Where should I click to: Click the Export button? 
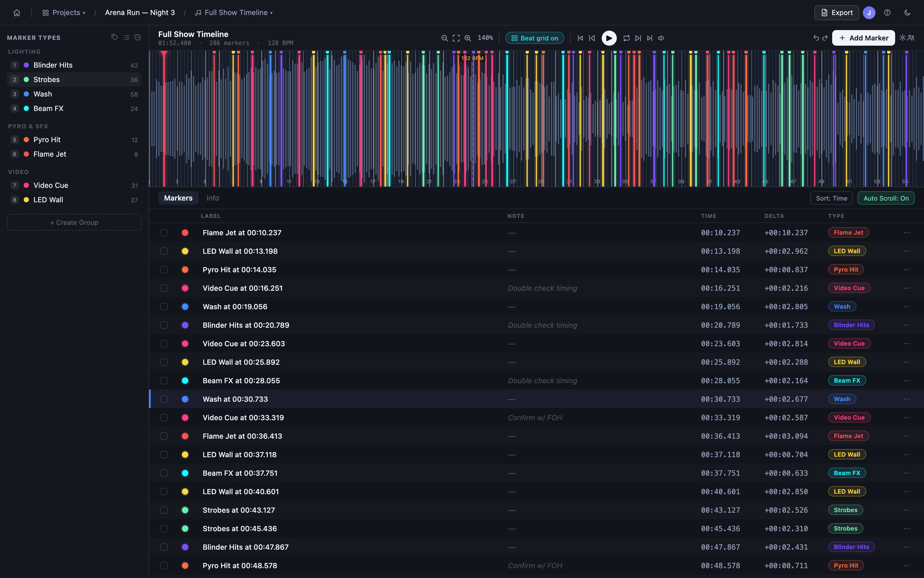837,13
